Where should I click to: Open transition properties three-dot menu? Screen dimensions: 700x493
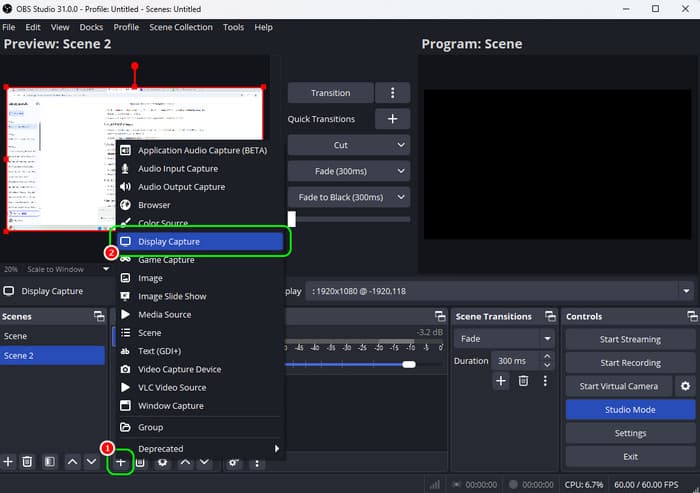545,381
